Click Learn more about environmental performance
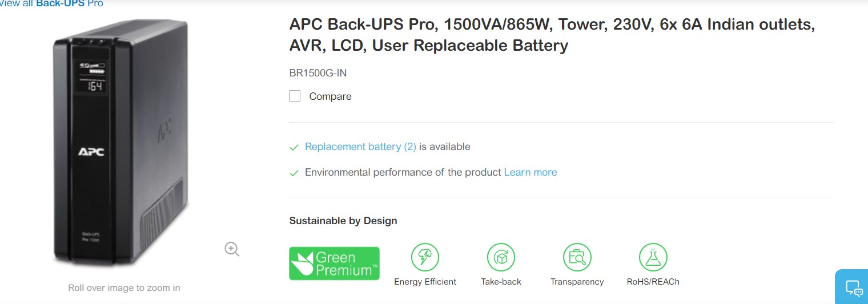The height and width of the screenshot is (304, 868). (530, 172)
